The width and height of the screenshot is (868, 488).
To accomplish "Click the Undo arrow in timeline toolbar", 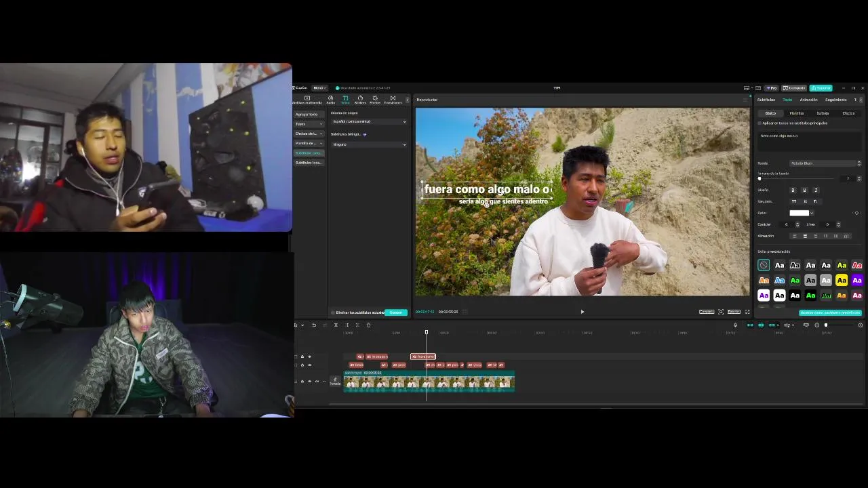I will coord(314,325).
